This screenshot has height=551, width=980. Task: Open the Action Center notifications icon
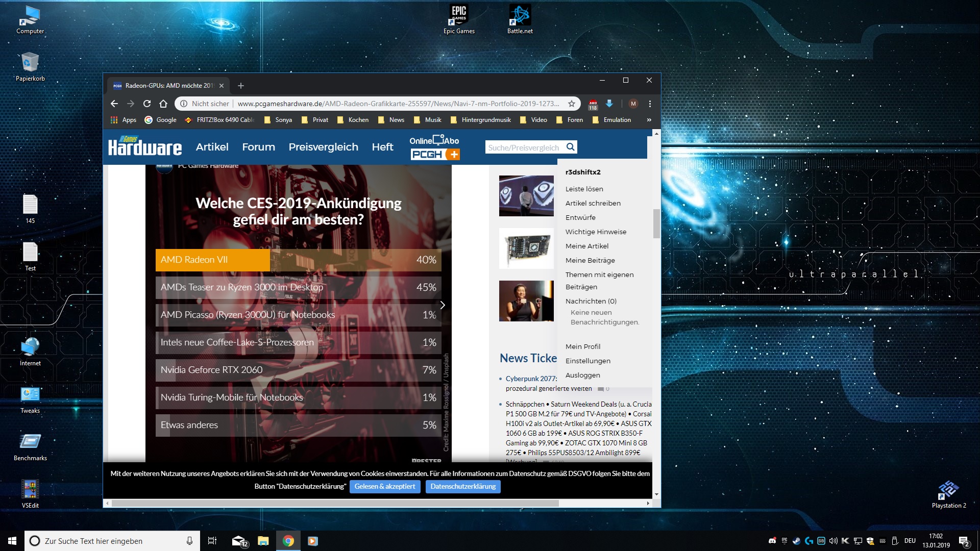click(964, 541)
